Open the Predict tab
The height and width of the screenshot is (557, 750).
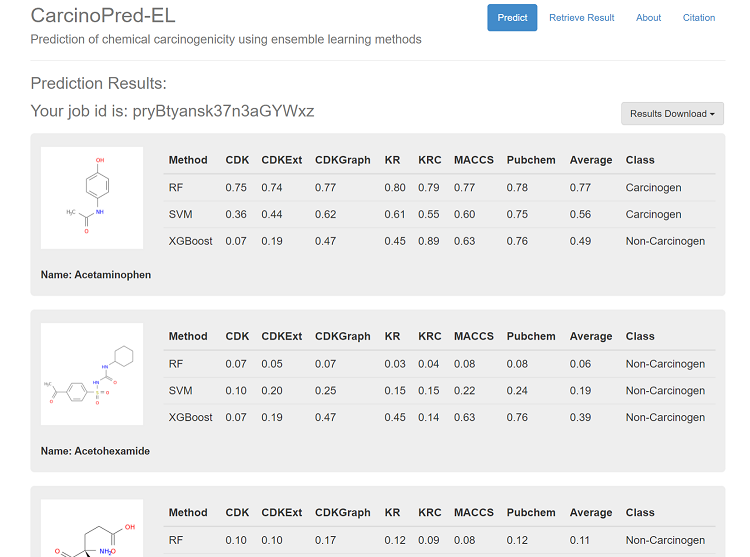512,18
